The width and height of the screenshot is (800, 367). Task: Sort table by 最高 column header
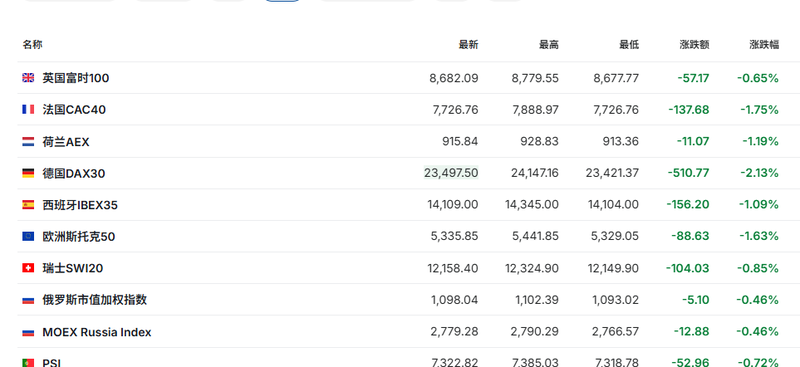[x=549, y=45]
